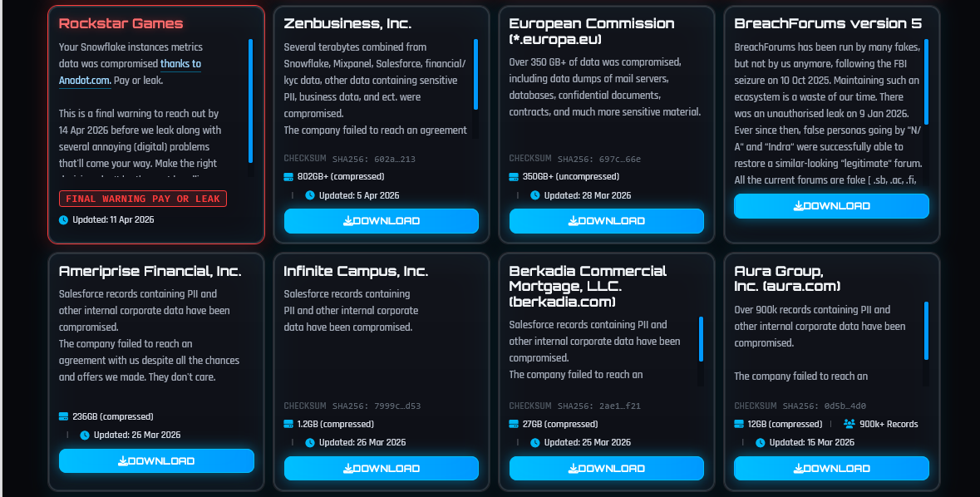Click the storage icon next to 802GB+ (compressed)
Image resolution: width=980 pixels, height=497 pixels.
click(x=289, y=177)
